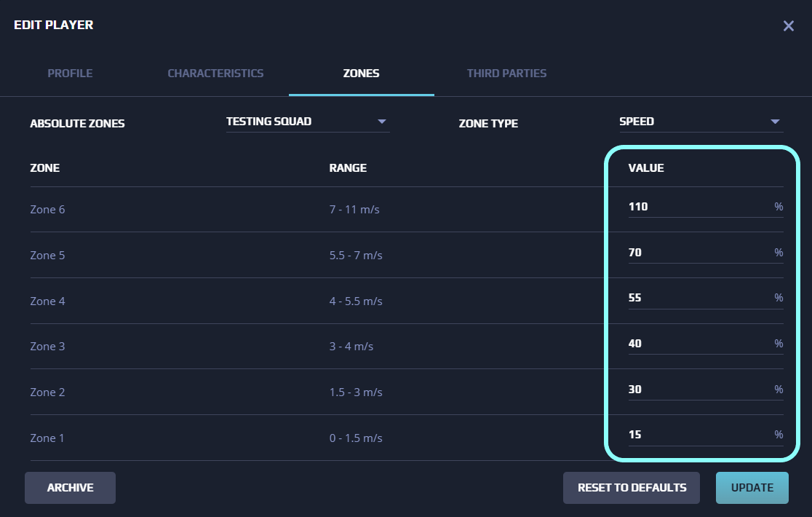Close the Edit Player dialog

[788, 26]
